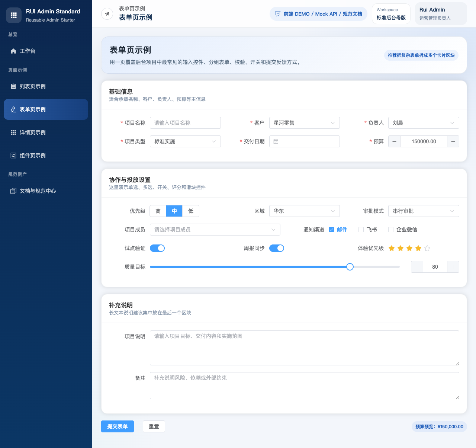Screen dimensions: 476x448
Task: Click the calendar icon in 交付日期 field
Action: click(276, 141)
